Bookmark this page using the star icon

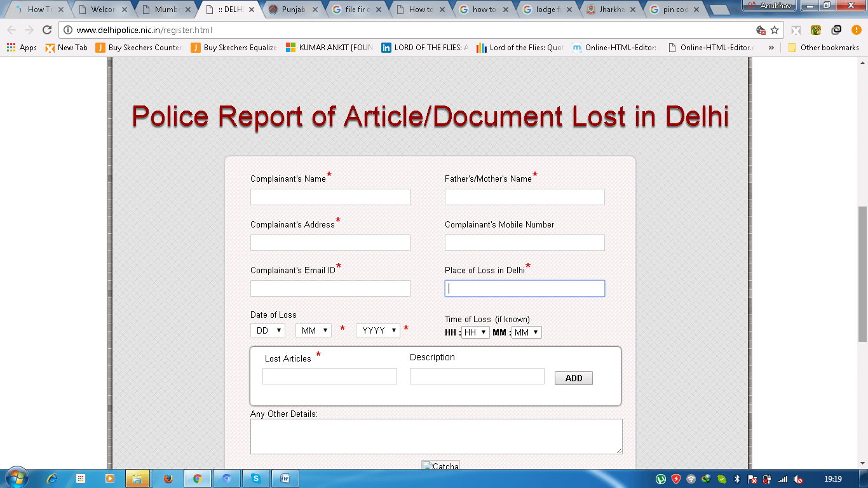click(x=775, y=30)
